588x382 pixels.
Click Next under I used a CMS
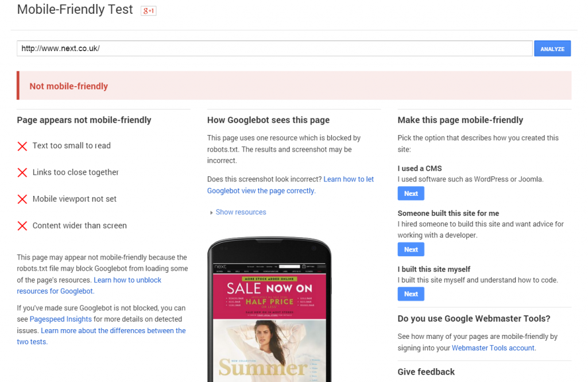pyautogui.click(x=411, y=194)
